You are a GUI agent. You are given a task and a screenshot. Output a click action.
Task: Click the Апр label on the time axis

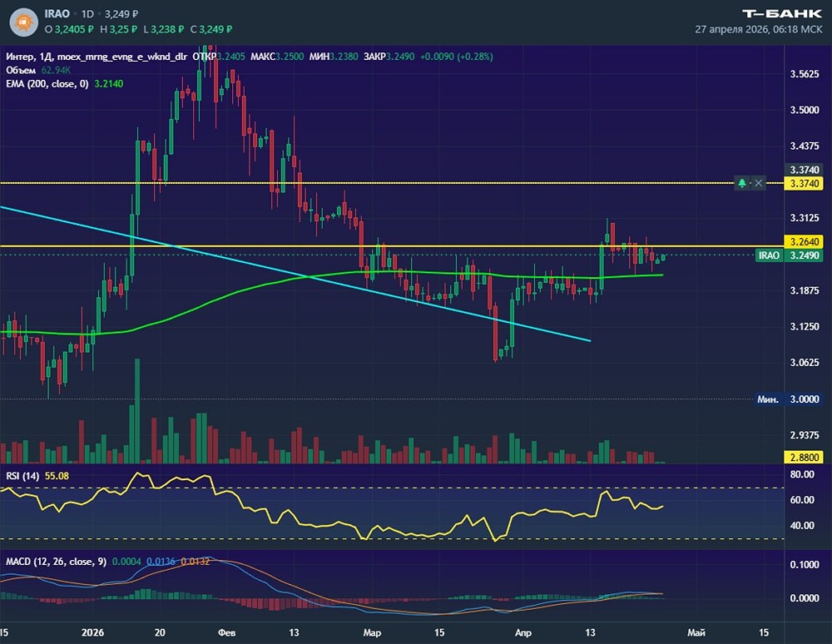(523, 632)
